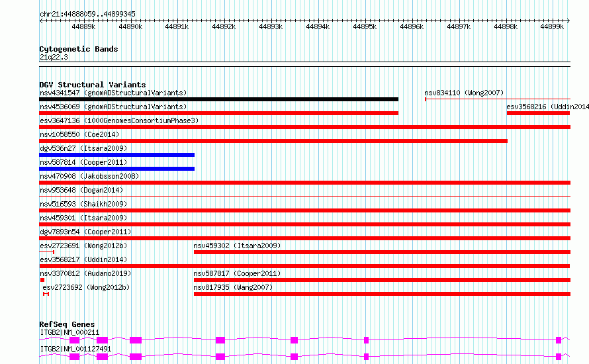Open the nsv459302 (Itsara2009) label
The width and height of the screenshot is (589, 364).
(237, 246)
